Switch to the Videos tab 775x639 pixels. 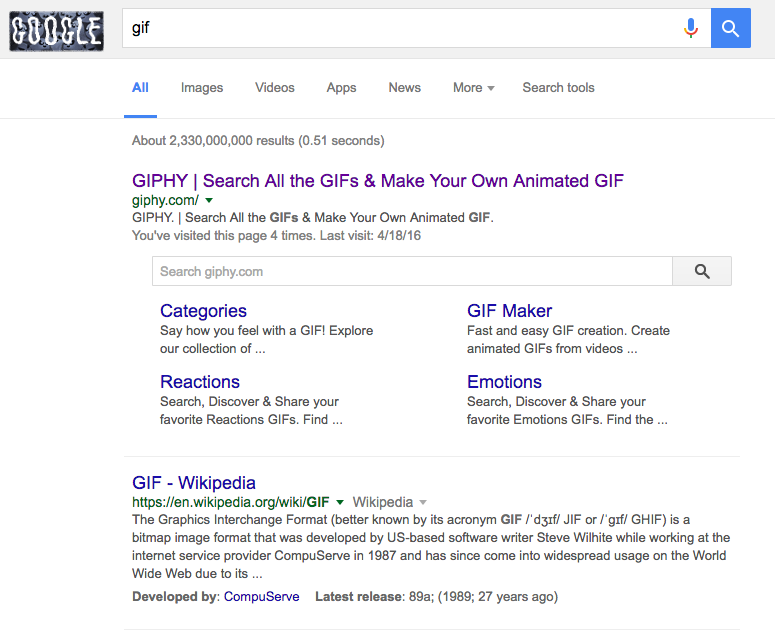point(275,87)
